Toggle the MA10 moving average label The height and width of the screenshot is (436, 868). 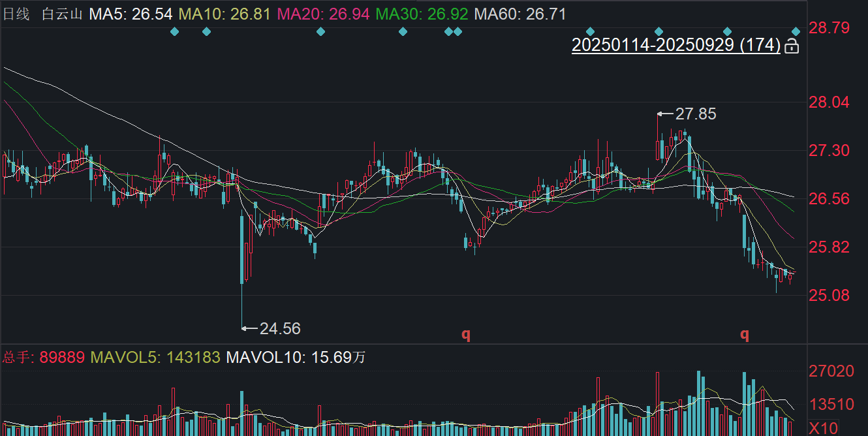[x=224, y=14]
